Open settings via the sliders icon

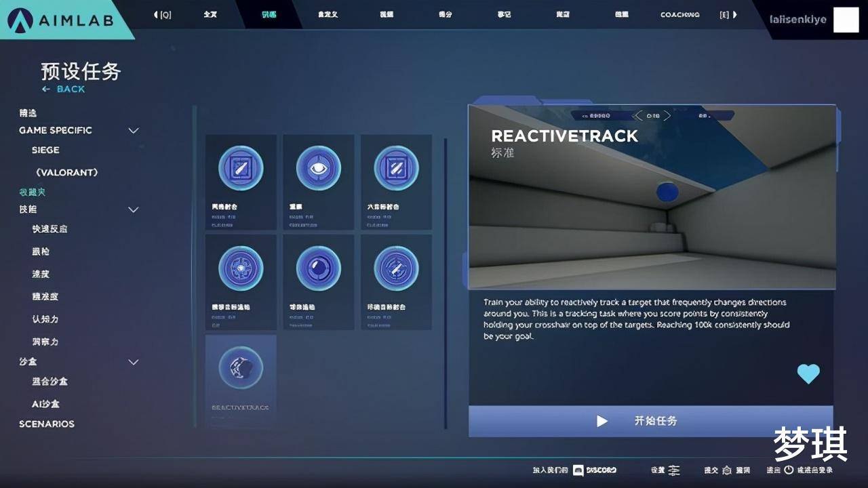pos(673,470)
